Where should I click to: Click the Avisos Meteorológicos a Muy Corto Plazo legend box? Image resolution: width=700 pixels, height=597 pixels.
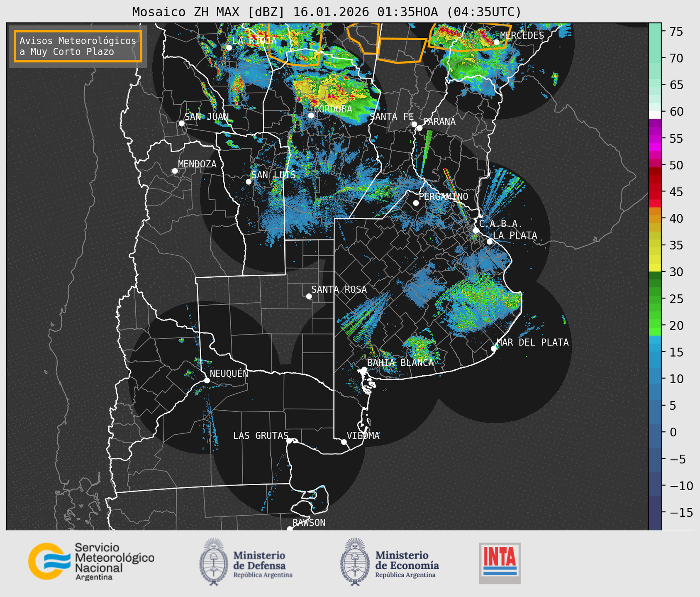coord(78,46)
